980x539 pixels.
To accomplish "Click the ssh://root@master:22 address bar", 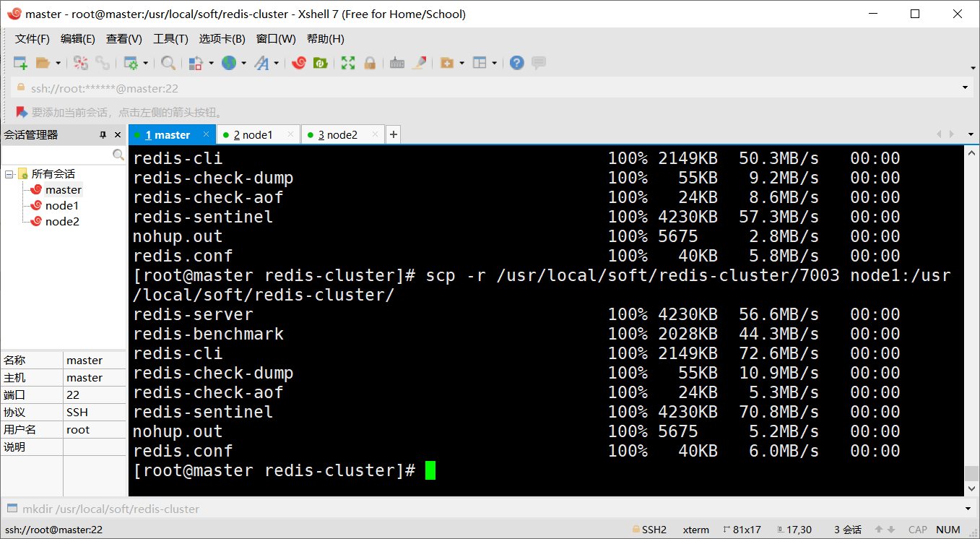I will (484, 88).
